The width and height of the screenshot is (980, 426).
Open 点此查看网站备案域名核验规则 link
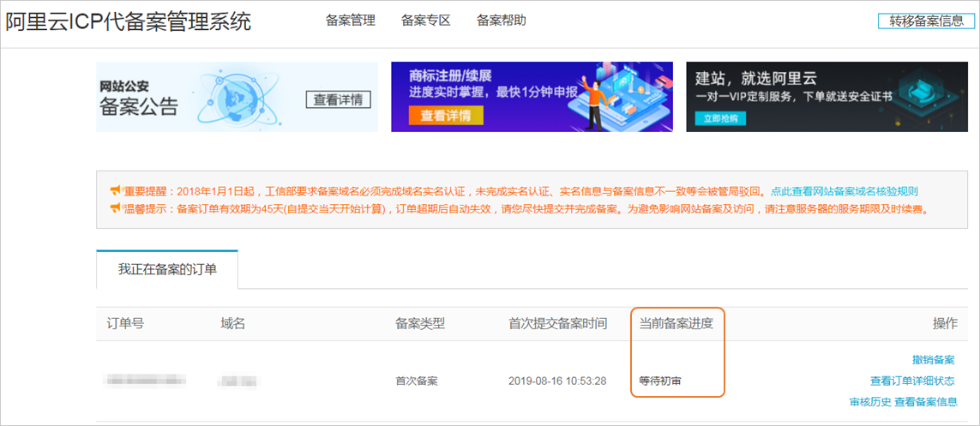pyautogui.click(x=845, y=191)
